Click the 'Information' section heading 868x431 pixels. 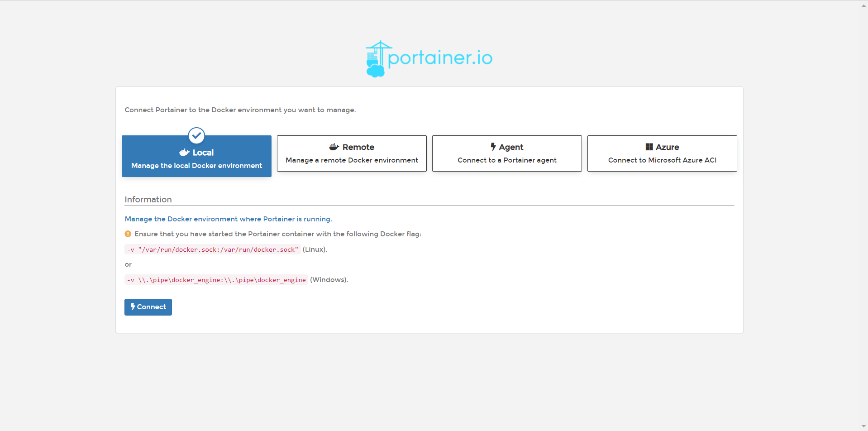[148, 200]
